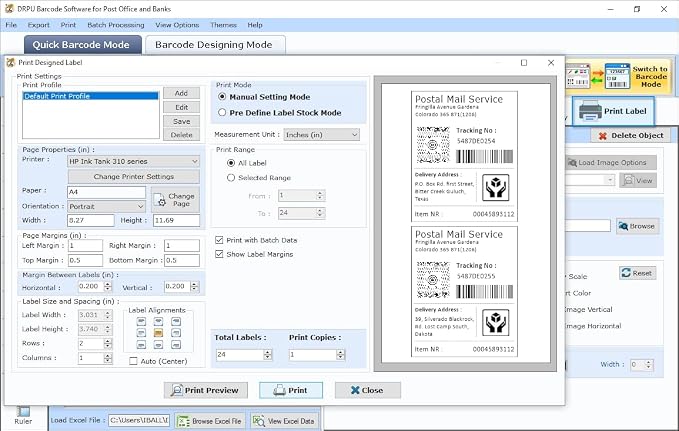Screen dimensions: 679x431
Task: Click View Excel Data button
Action: tap(284, 421)
